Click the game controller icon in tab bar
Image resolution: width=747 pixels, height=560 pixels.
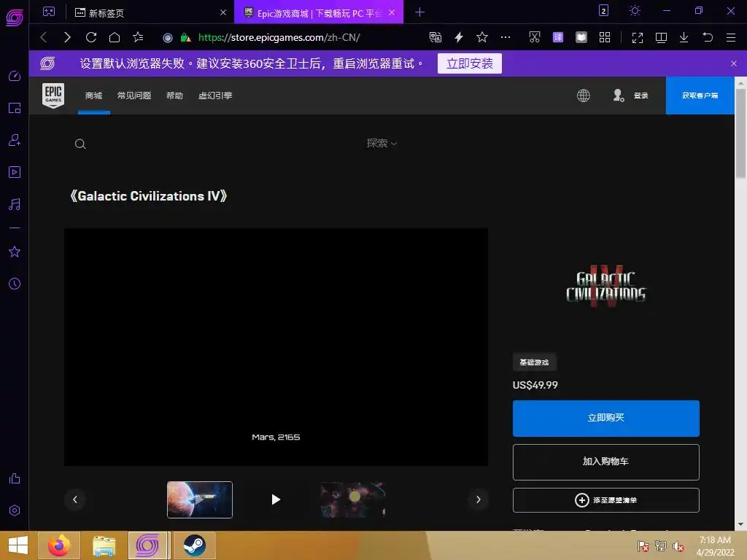pos(49,12)
